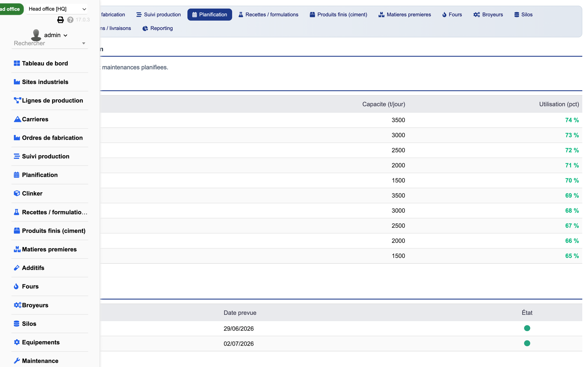Image resolution: width=588 pixels, height=367 pixels.
Task: Click the Broyeurs gears icon in sidebar
Action: [18, 305]
